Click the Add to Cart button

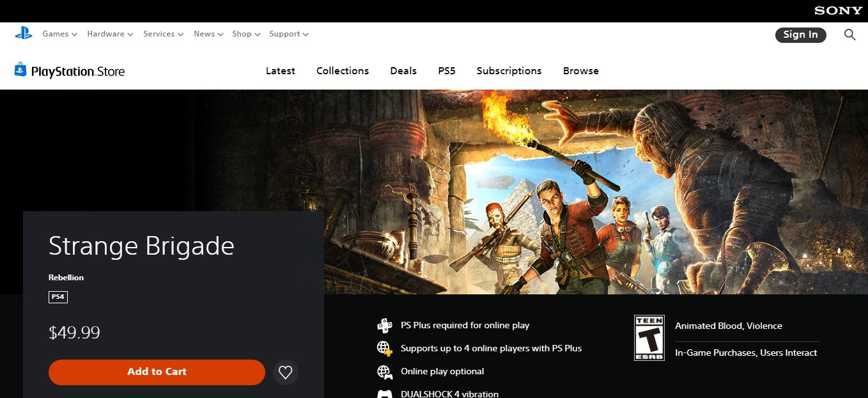tap(157, 372)
